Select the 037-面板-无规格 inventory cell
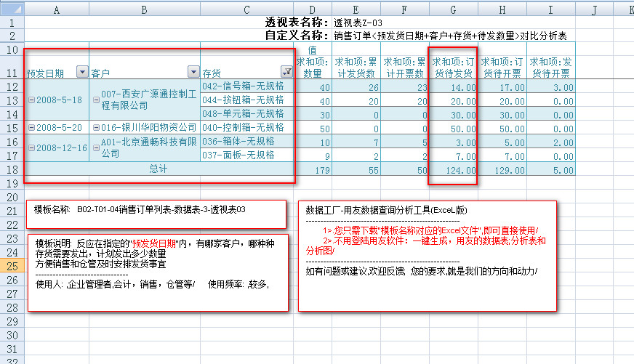Image resolution: width=634 pixels, height=364 pixels. click(247, 155)
